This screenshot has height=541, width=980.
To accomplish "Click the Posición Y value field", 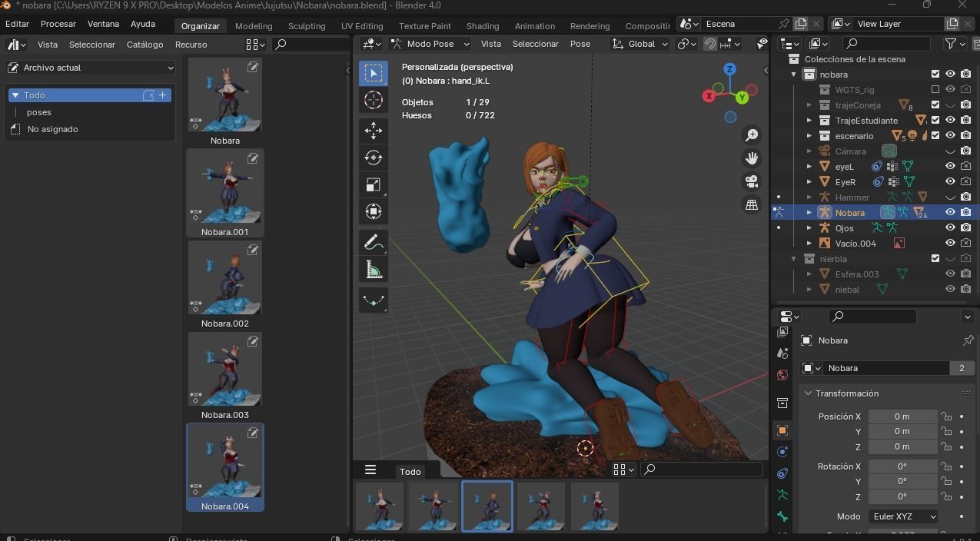I will tap(902, 432).
